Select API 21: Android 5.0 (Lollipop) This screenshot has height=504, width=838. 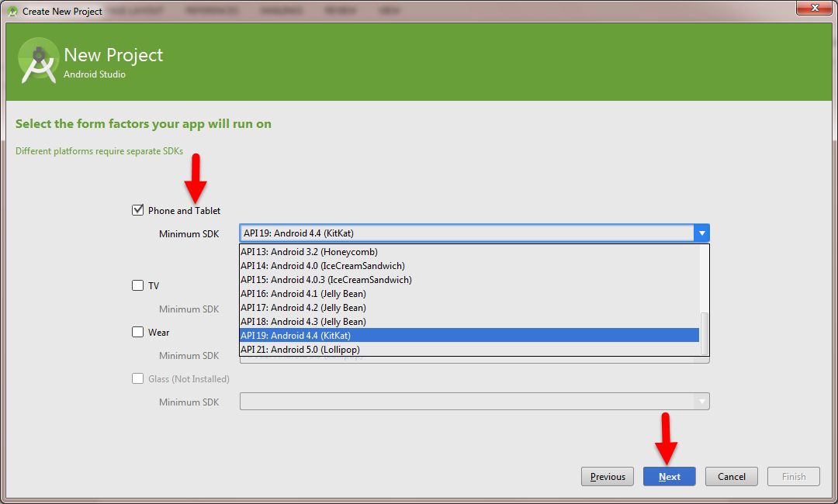click(x=469, y=349)
